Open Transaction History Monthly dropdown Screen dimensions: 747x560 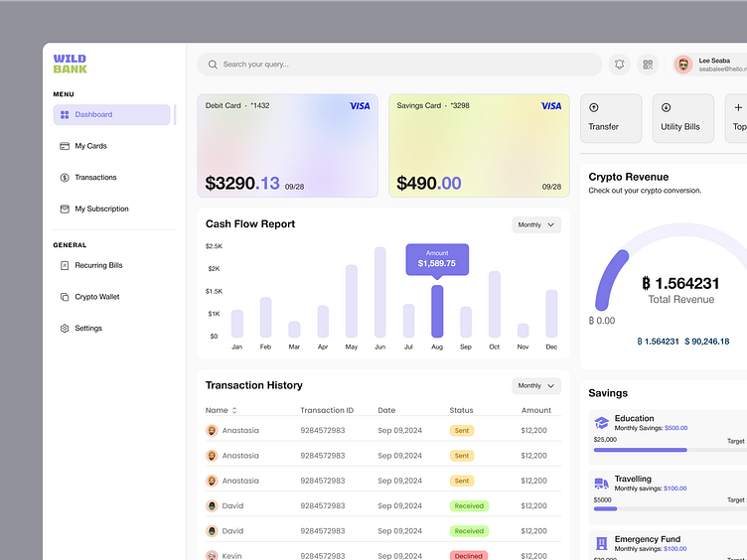[x=536, y=385]
